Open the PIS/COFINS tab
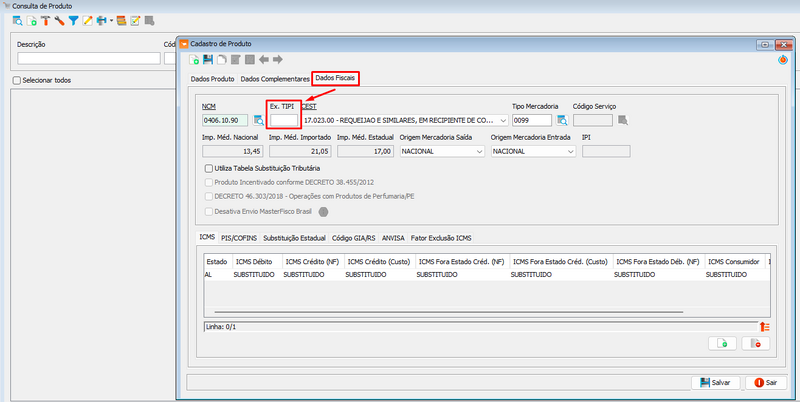Image resolution: width=800 pixels, height=402 pixels. [238, 238]
